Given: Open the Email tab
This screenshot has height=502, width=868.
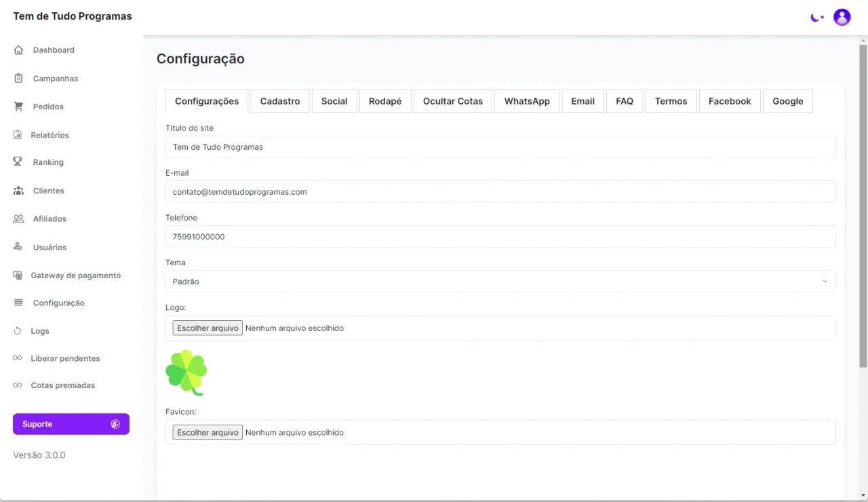Looking at the screenshot, I should point(583,101).
